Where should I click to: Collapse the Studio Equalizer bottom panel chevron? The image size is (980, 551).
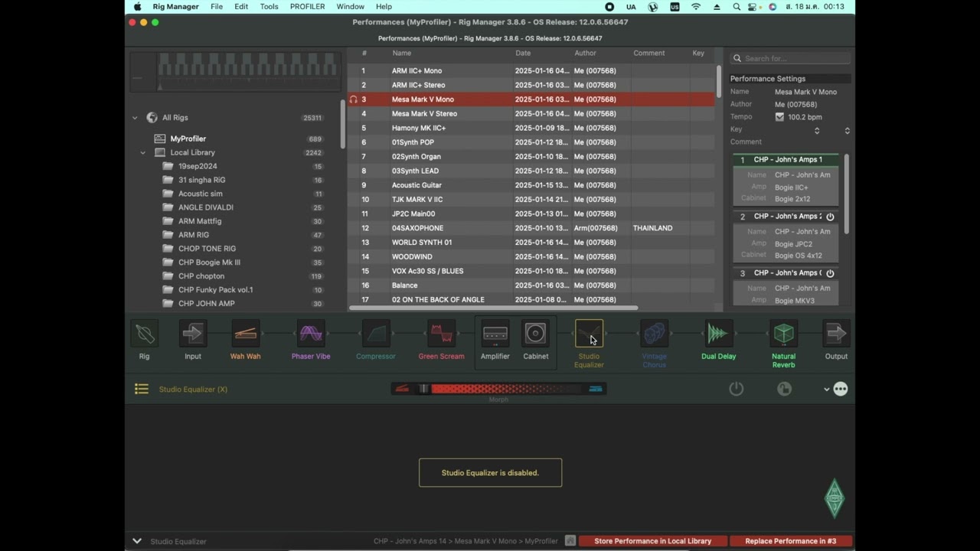pyautogui.click(x=137, y=541)
